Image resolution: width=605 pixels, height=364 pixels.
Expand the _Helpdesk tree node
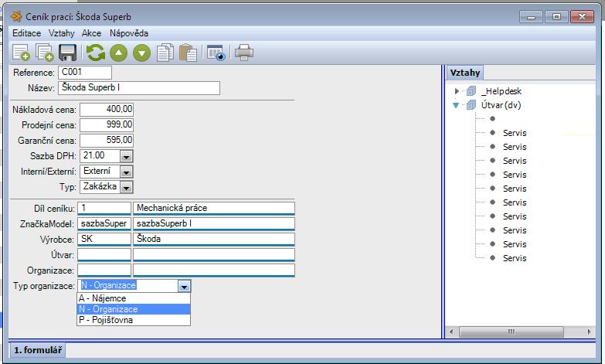457,91
